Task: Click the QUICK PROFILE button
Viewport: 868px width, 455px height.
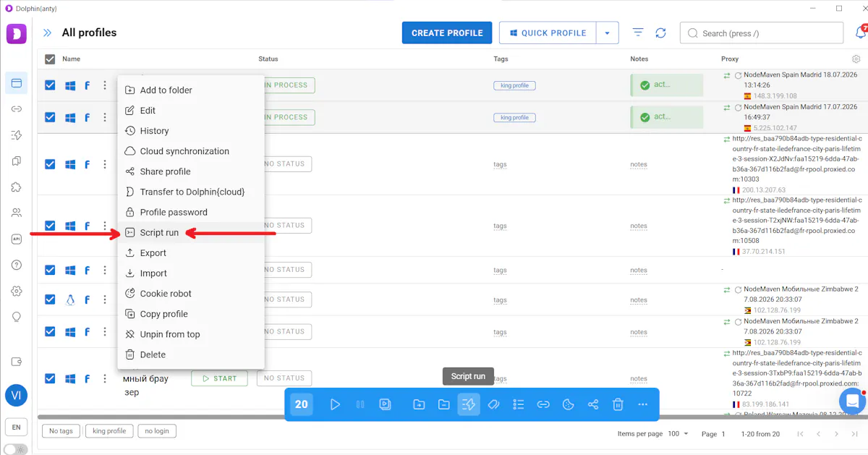Action: [x=548, y=33]
